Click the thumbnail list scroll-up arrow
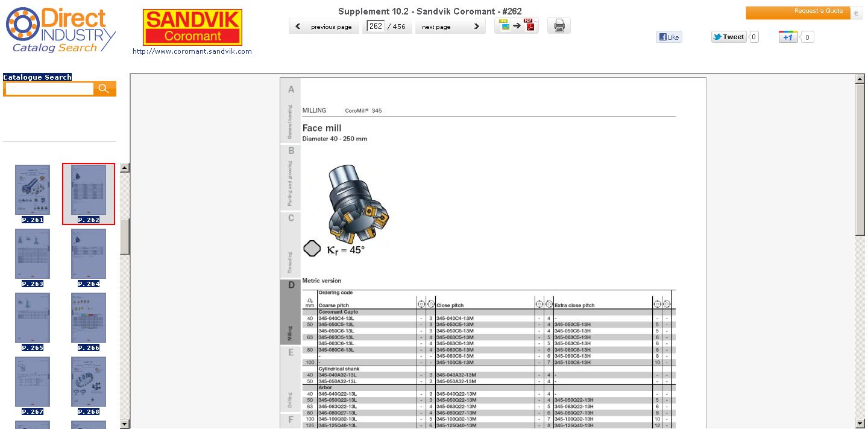The image size is (868, 429). click(x=125, y=168)
